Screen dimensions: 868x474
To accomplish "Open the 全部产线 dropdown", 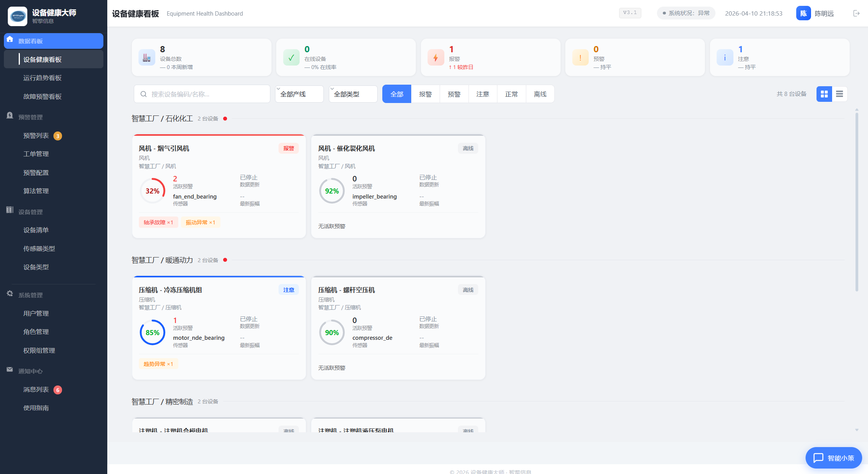I will point(299,94).
